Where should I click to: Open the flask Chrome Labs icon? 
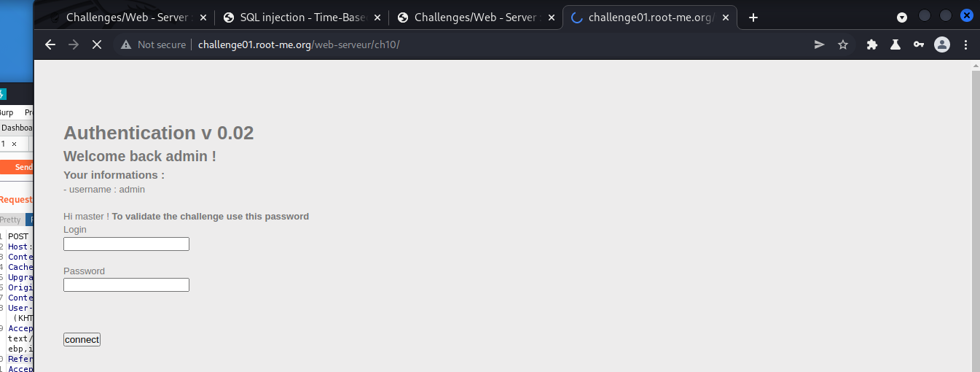coord(895,44)
